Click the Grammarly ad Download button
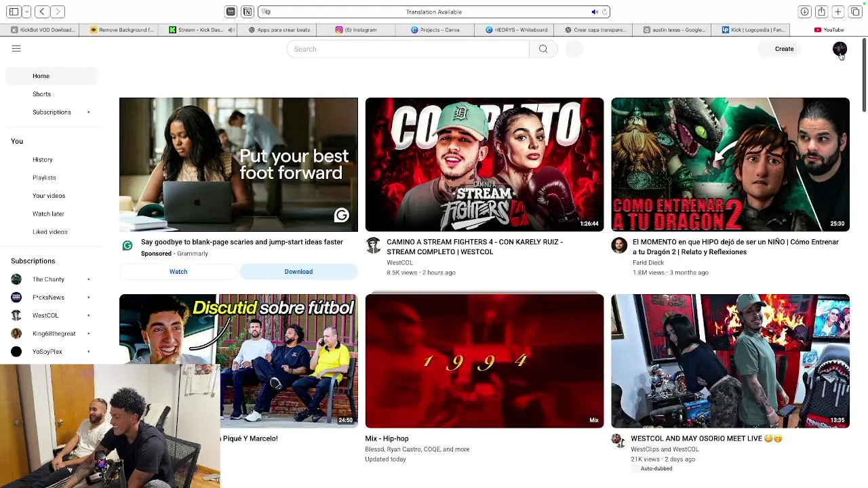 (x=298, y=272)
